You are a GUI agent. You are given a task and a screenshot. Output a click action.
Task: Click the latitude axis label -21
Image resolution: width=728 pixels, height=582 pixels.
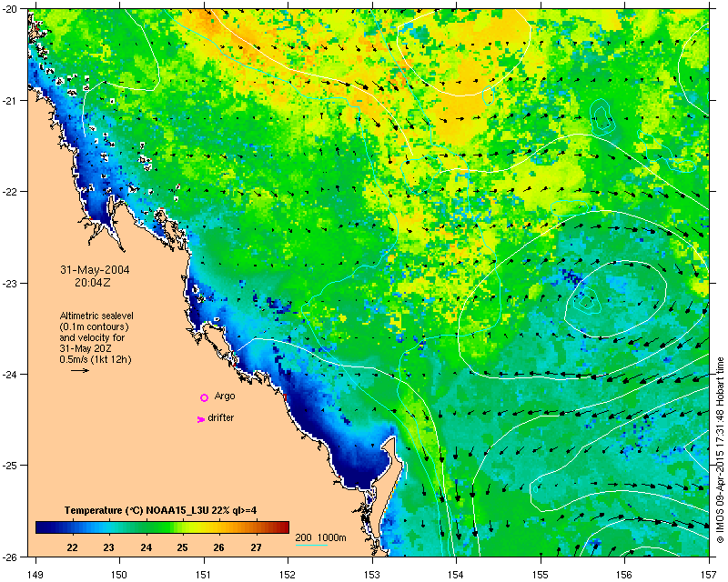click(9, 100)
